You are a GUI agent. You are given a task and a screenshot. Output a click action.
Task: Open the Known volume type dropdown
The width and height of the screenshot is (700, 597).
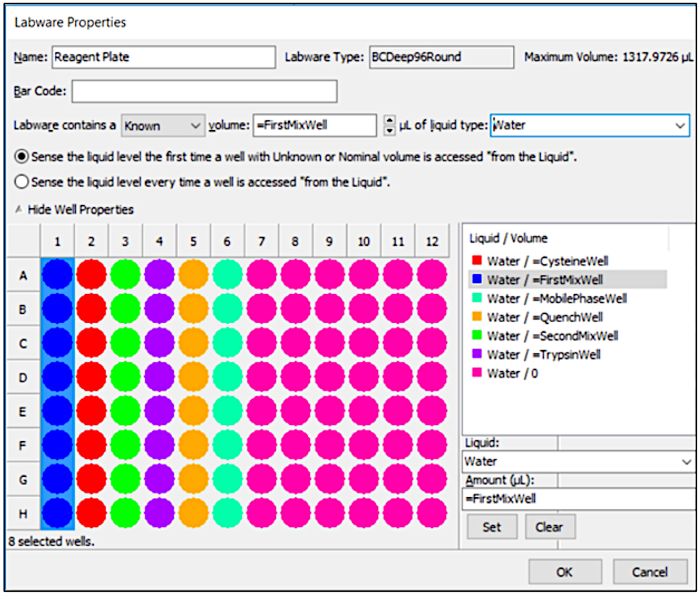[x=163, y=125]
